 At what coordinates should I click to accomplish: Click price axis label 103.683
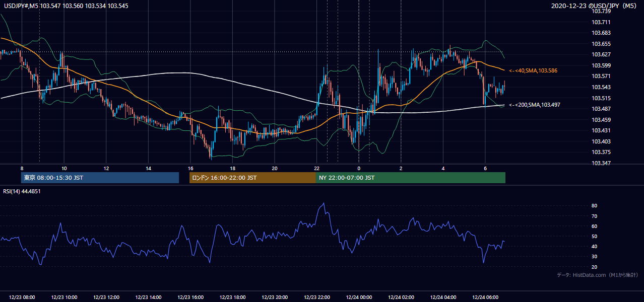coord(601,33)
